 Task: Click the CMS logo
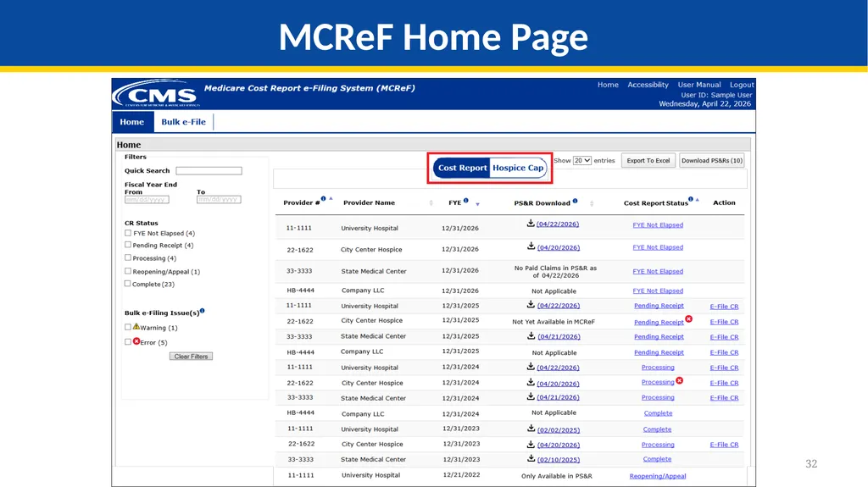[157, 94]
